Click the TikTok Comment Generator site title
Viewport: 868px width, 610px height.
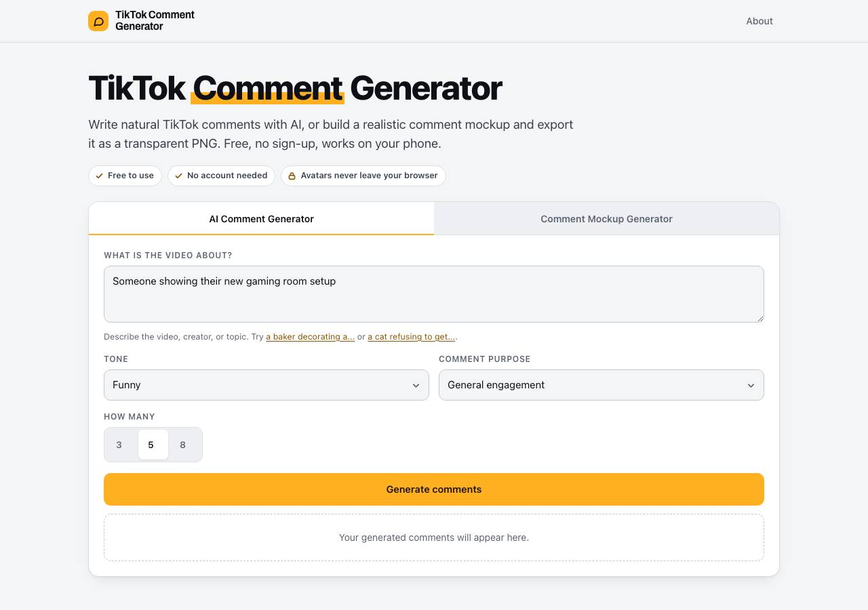[x=155, y=20]
